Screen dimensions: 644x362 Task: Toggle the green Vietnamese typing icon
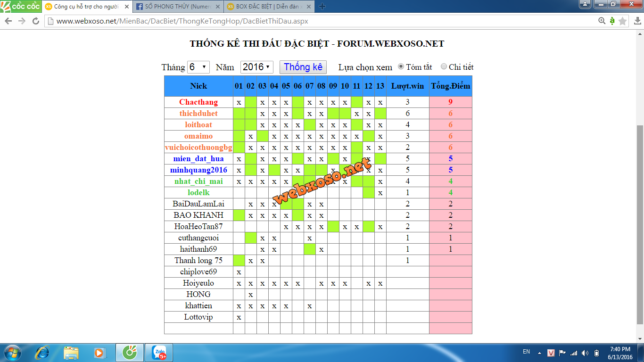coord(612,21)
